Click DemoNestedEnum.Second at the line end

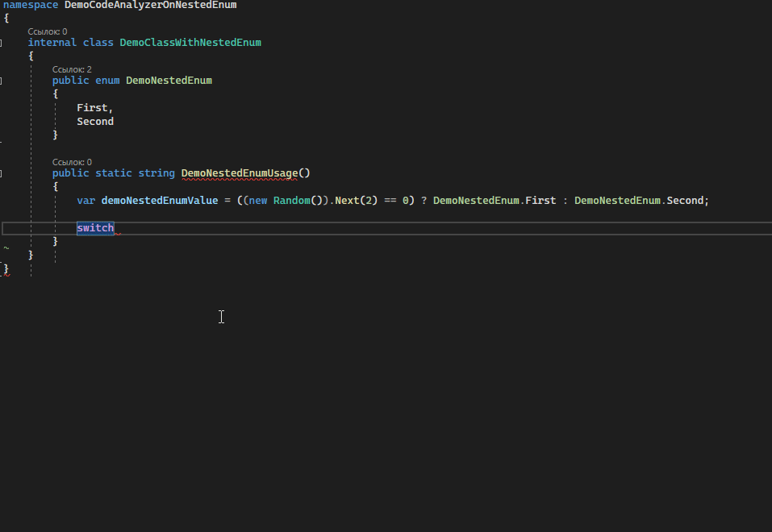(x=641, y=200)
